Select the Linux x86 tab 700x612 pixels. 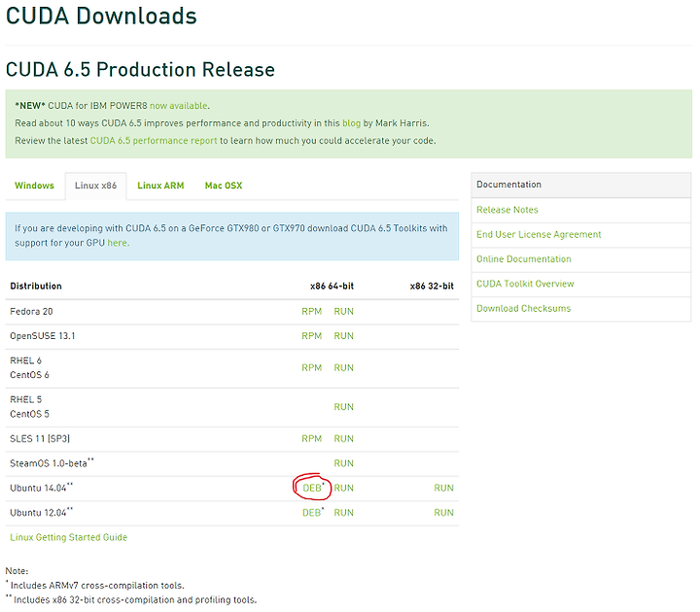click(95, 186)
